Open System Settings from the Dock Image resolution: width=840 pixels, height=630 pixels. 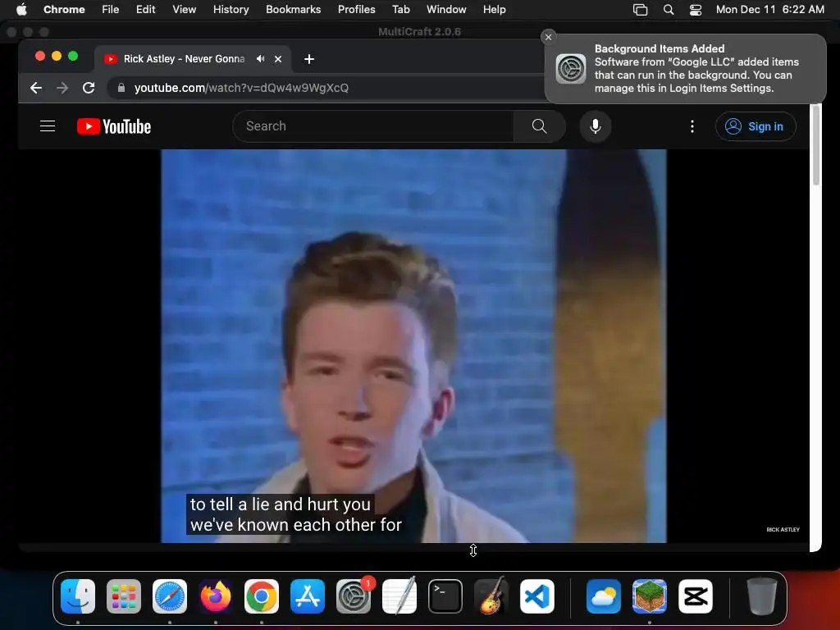click(x=354, y=596)
